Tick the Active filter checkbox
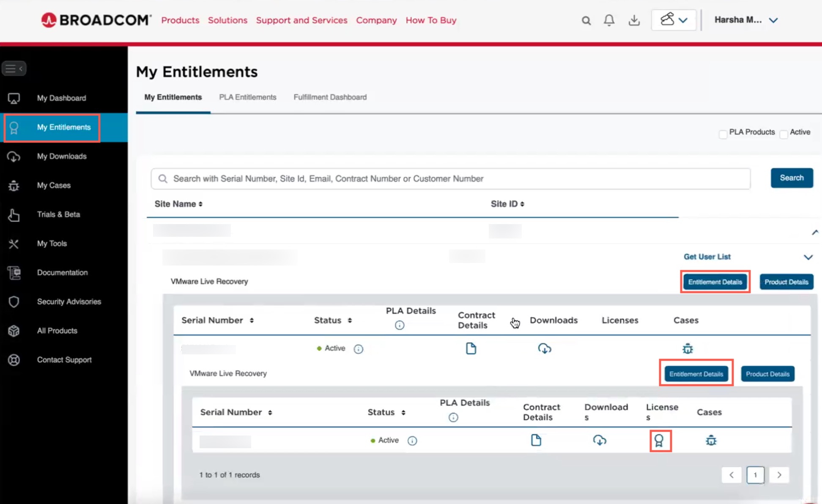 click(784, 134)
